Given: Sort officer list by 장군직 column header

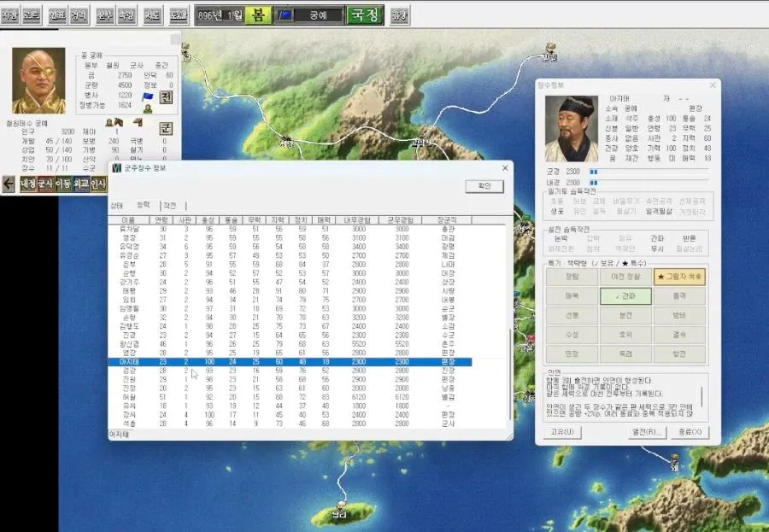Looking at the screenshot, I should pos(447,220).
